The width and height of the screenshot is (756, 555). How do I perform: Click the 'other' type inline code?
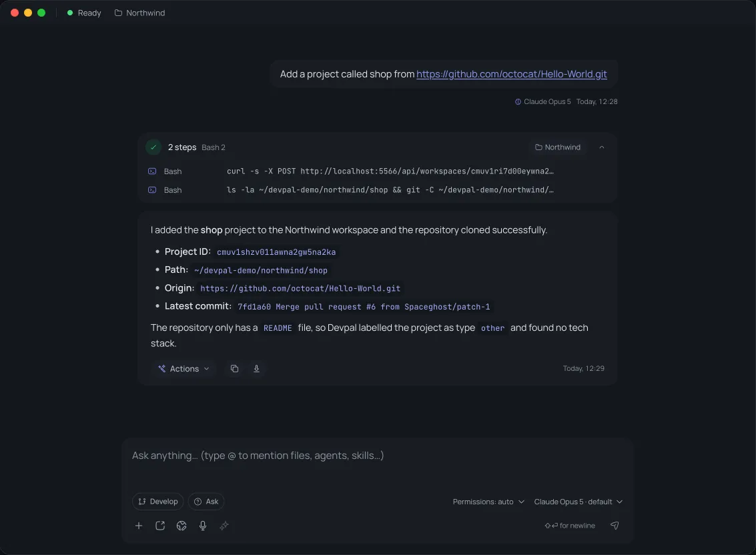pos(492,328)
